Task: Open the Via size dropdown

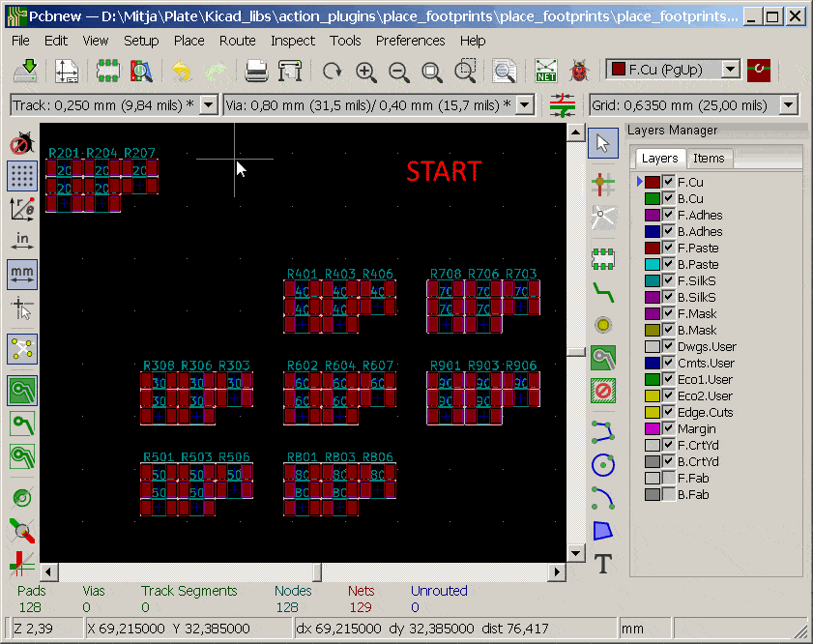Action: pyautogui.click(x=525, y=105)
